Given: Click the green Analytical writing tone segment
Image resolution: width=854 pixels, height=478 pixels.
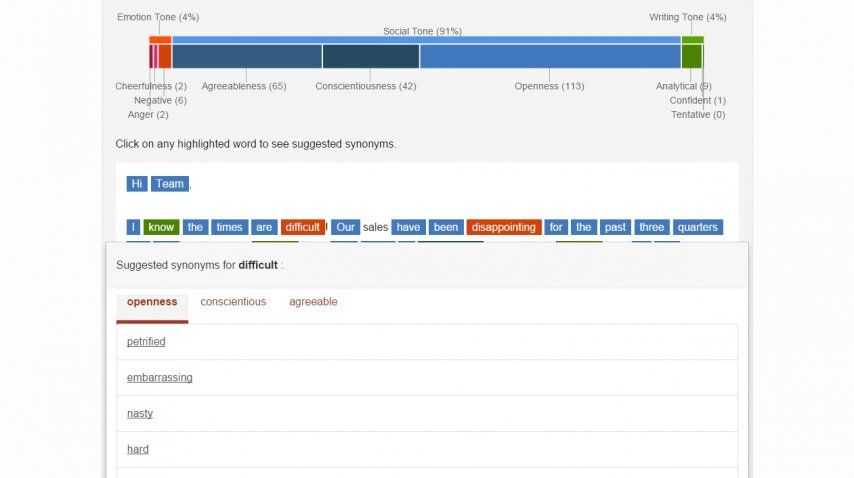Looking at the screenshot, I should pyautogui.click(x=690, y=57).
